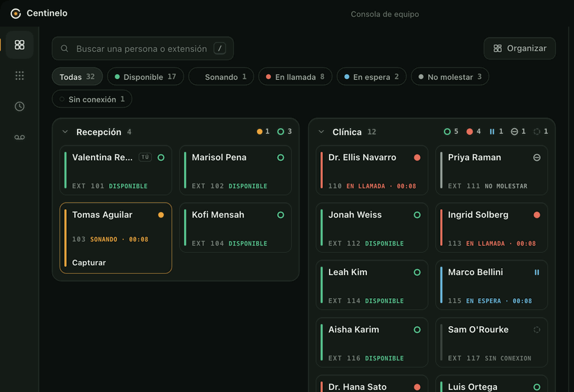Viewport: 574px width, 392px height.
Task: Click the slash shortcut key badge
Action: (220, 48)
